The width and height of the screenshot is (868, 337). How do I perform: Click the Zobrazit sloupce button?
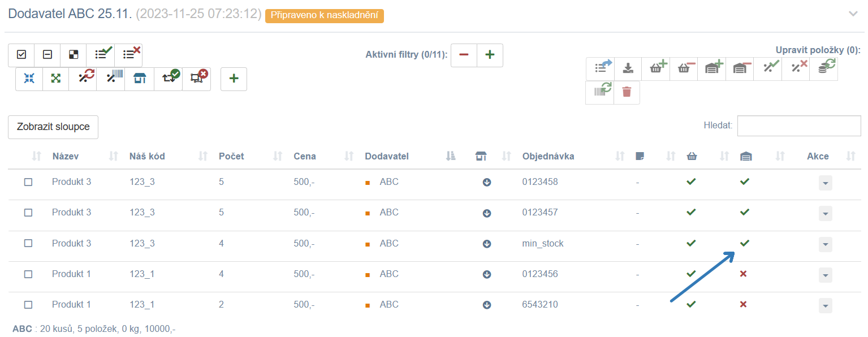(x=53, y=127)
